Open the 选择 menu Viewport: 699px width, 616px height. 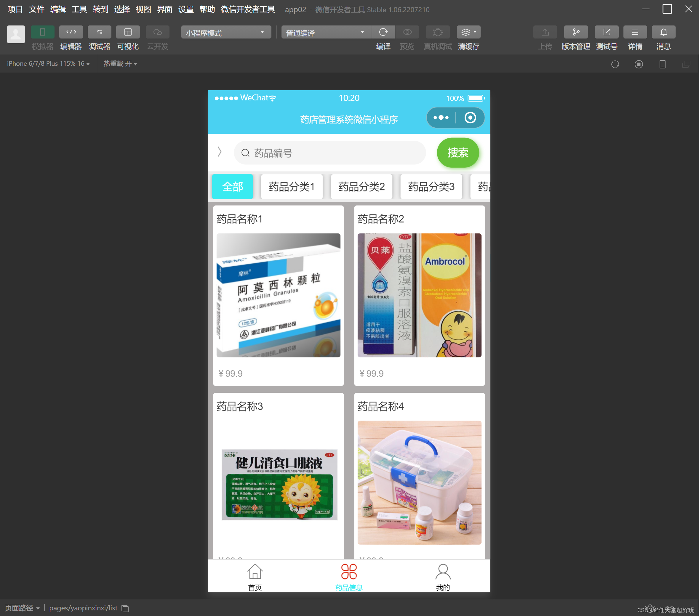[x=122, y=9]
